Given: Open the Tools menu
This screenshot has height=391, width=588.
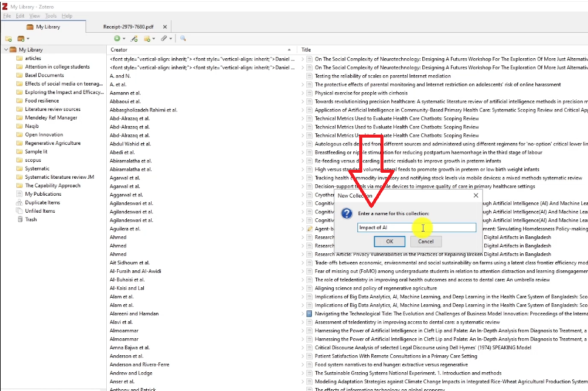Looking at the screenshot, I should click(50, 16).
